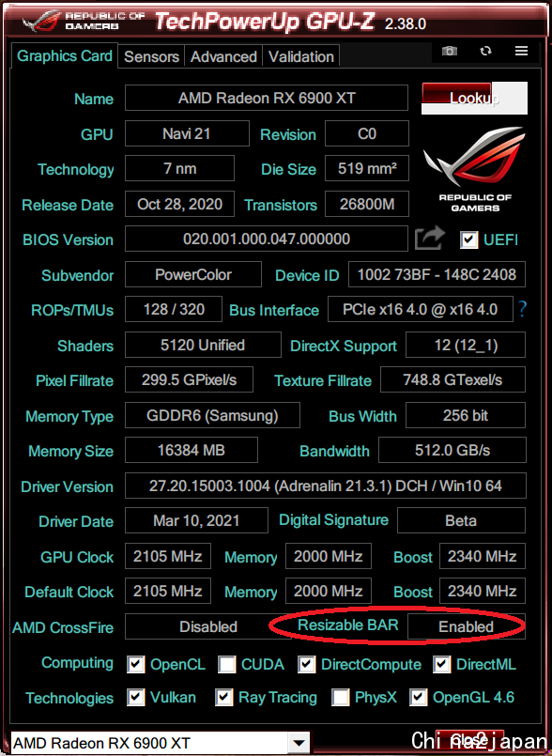The height and width of the screenshot is (756, 552).
Task: Click the Bus Width field 256 bit
Action: pyautogui.click(x=466, y=415)
